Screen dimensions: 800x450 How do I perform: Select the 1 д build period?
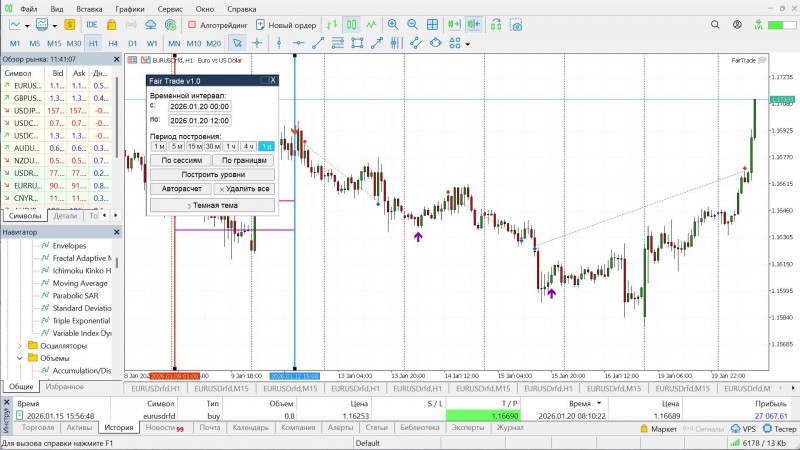[x=266, y=146]
